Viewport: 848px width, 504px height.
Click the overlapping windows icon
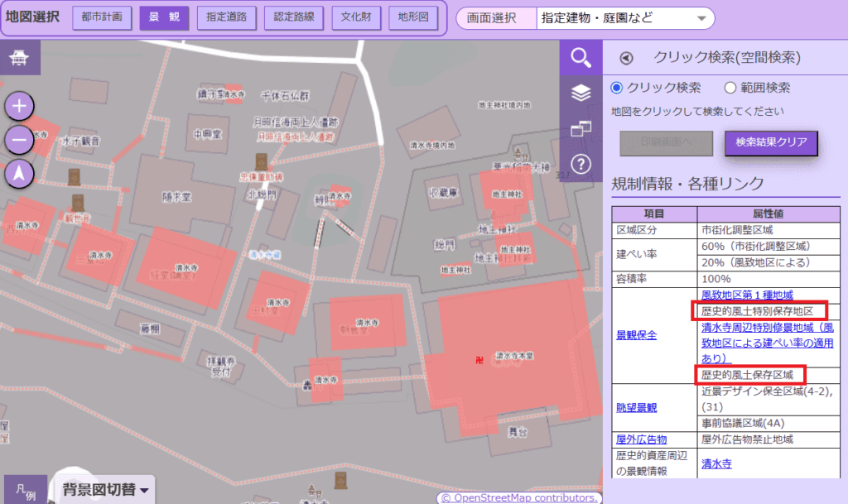tap(581, 128)
